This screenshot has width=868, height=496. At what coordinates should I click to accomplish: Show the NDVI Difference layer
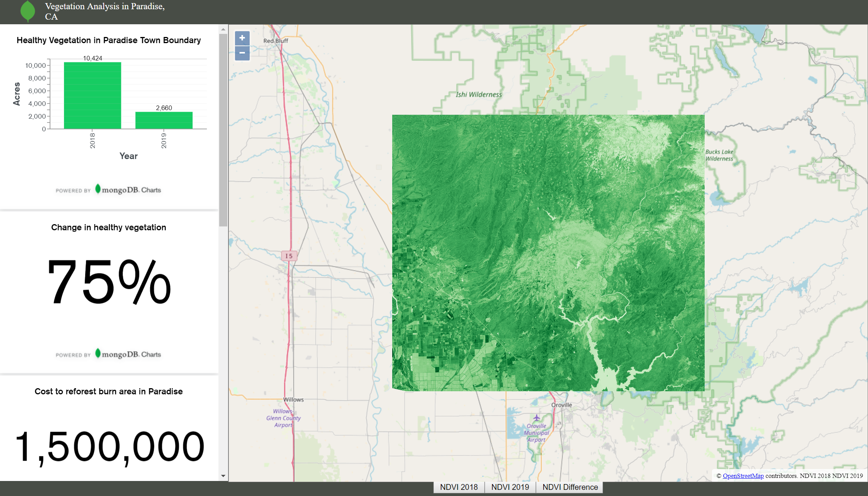click(x=570, y=487)
